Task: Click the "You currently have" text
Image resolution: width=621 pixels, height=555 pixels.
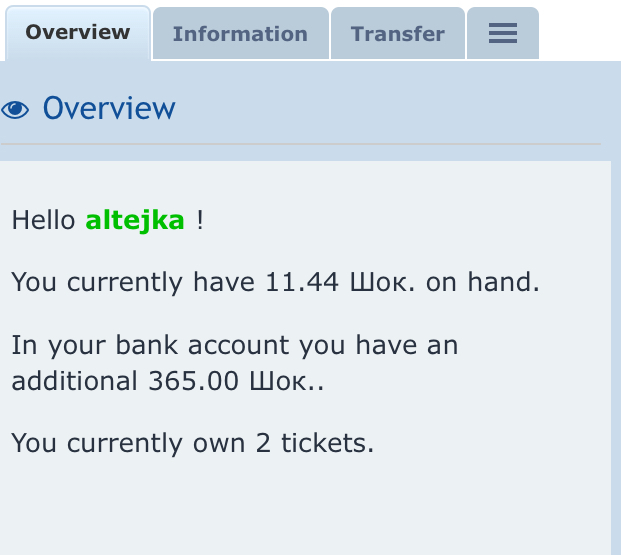Action: (x=133, y=282)
